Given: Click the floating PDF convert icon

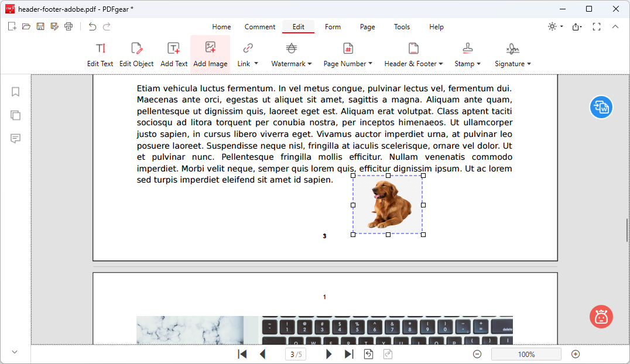Looking at the screenshot, I should [601, 107].
